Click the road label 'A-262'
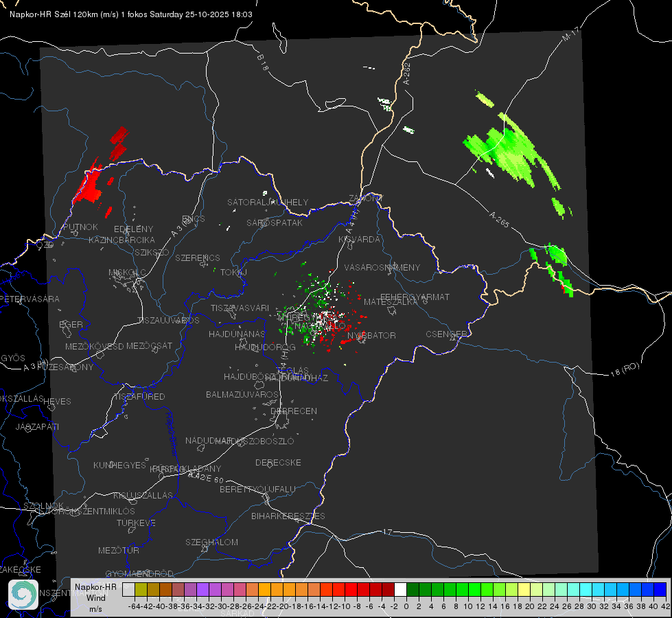The height and width of the screenshot is (618, 672). [x=407, y=73]
